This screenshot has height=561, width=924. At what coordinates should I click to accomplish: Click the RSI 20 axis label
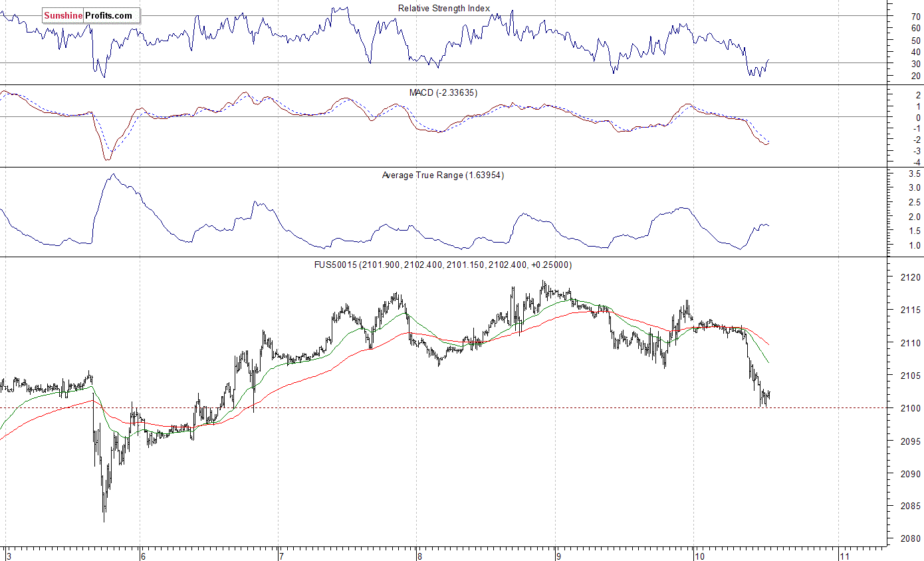[x=916, y=76]
